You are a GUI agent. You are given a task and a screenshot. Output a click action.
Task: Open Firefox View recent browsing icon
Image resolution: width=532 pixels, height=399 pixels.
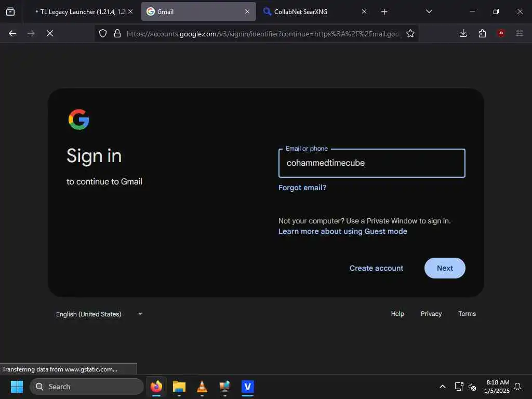coord(10,11)
